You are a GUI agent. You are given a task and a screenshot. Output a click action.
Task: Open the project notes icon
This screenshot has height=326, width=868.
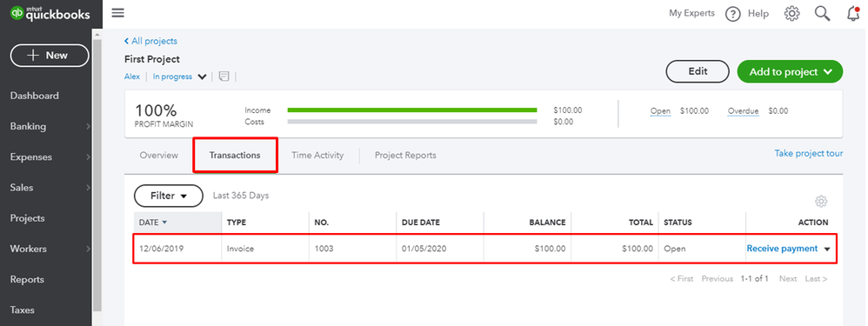click(224, 77)
